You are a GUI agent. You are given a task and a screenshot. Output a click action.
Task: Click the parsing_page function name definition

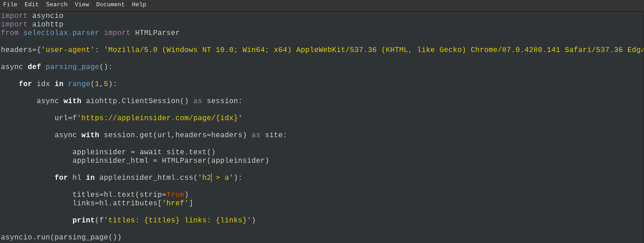73,67
